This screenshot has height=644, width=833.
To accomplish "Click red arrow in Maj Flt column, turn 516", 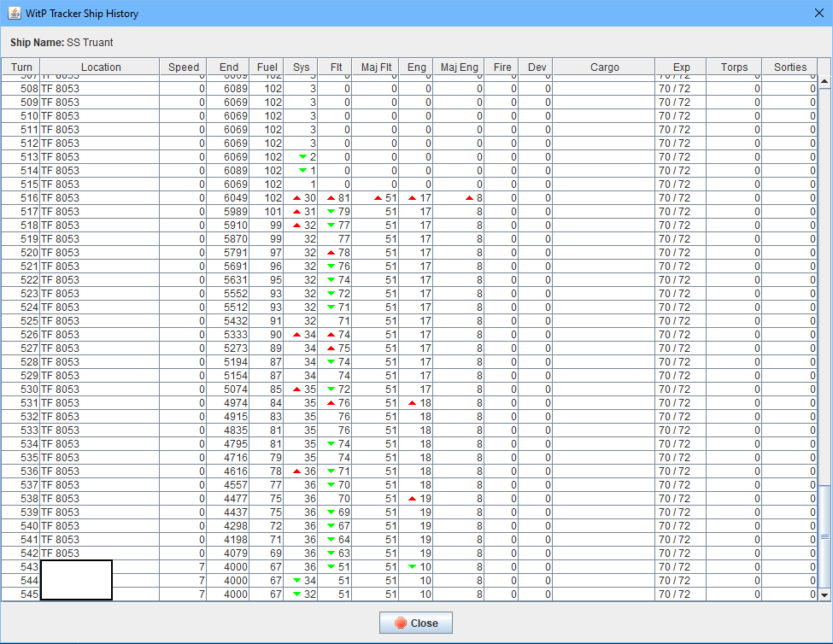I will click(x=378, y=198).
